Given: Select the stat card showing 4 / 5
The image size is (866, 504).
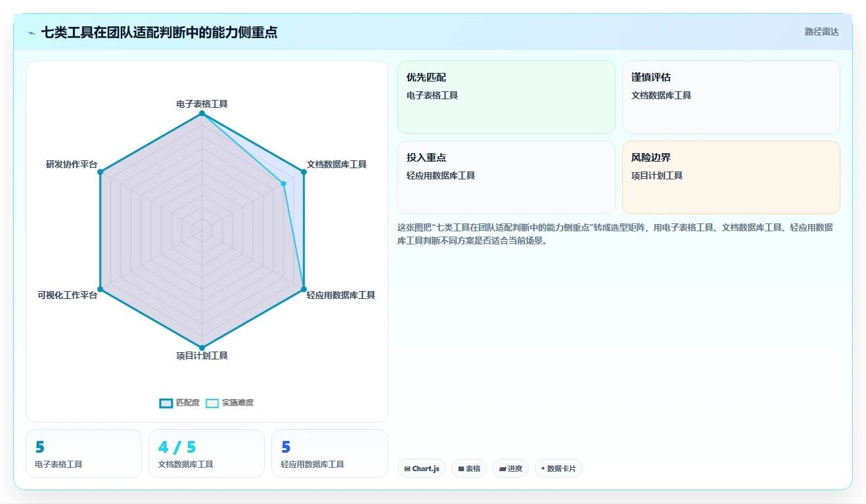Looking at the screenshot, I should pyautogui.click(x=207, y=453).
